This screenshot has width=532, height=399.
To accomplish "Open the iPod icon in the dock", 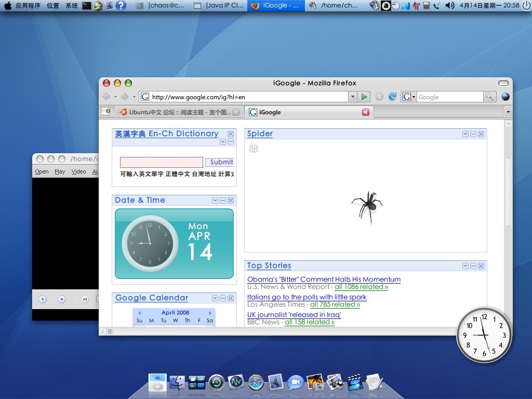I will [x=157, y=382].
